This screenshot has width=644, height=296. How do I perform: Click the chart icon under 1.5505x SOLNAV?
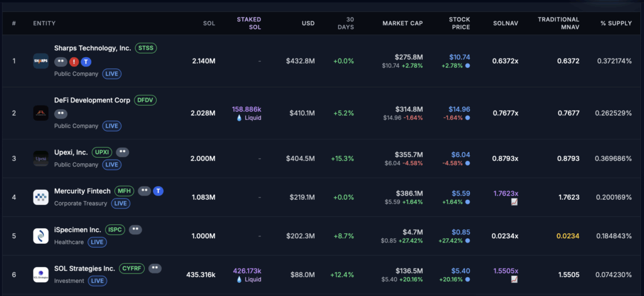[514, 280]
